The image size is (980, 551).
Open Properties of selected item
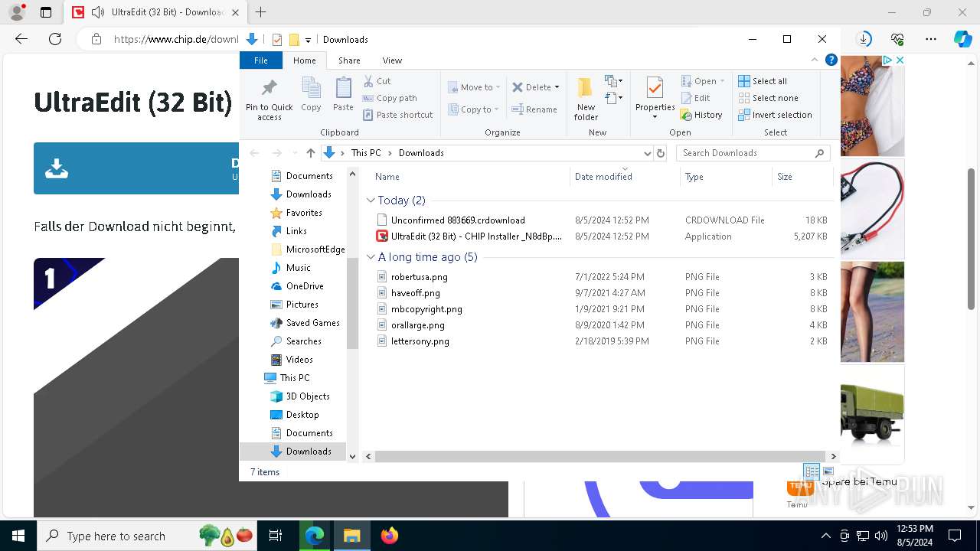tap(655, 99)
